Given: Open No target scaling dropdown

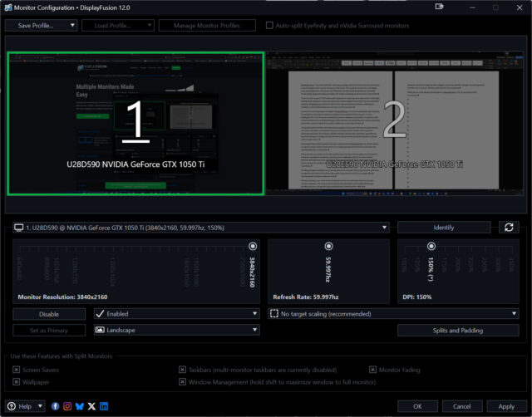Looking at the screenshot, I should 393,314.
